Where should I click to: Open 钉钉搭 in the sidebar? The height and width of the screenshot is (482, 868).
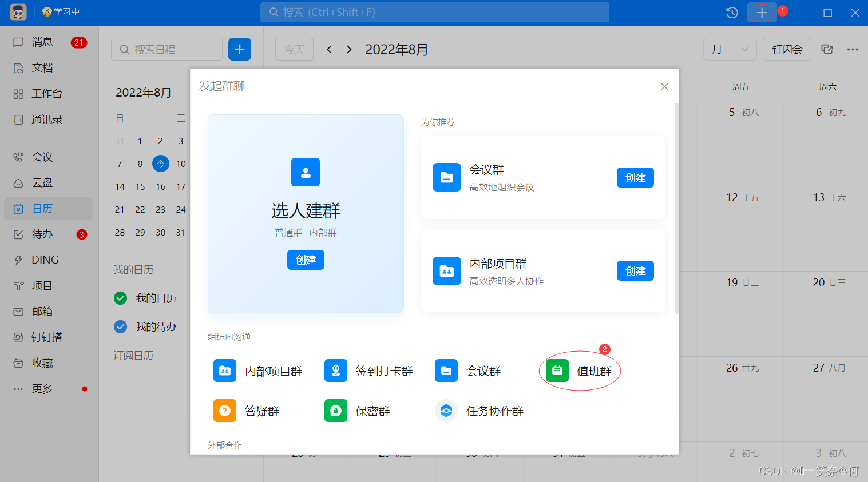49,337
